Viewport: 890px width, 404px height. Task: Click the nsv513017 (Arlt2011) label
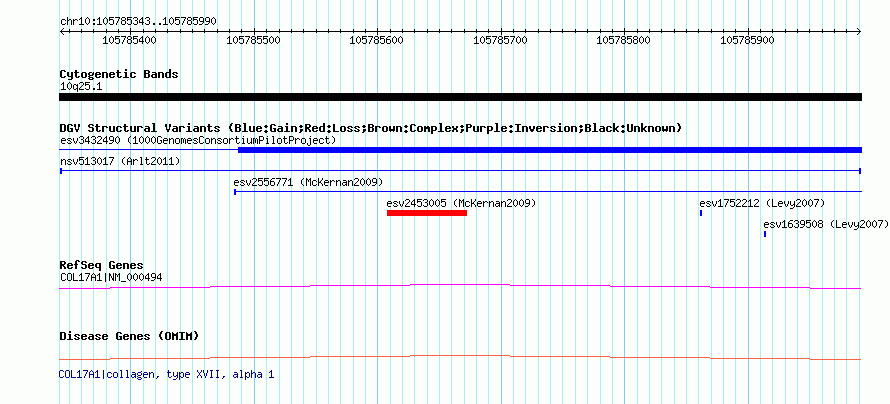pos(120,162)
